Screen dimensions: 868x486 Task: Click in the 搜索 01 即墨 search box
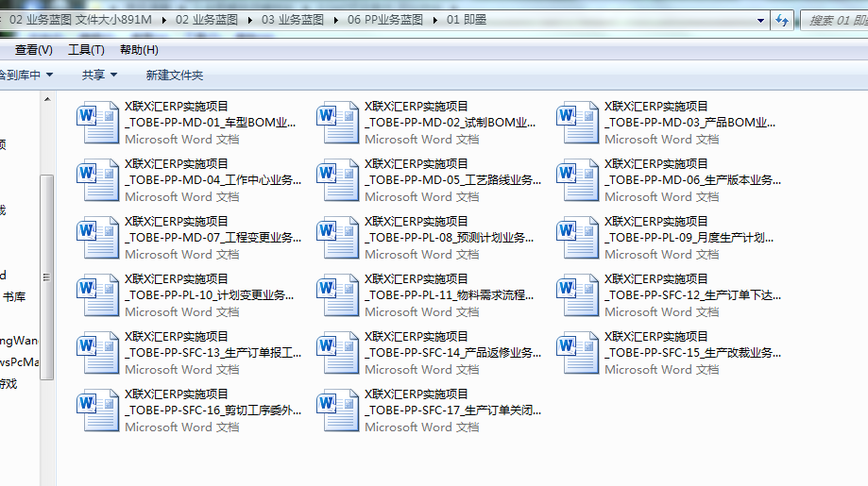pos(836,19)
